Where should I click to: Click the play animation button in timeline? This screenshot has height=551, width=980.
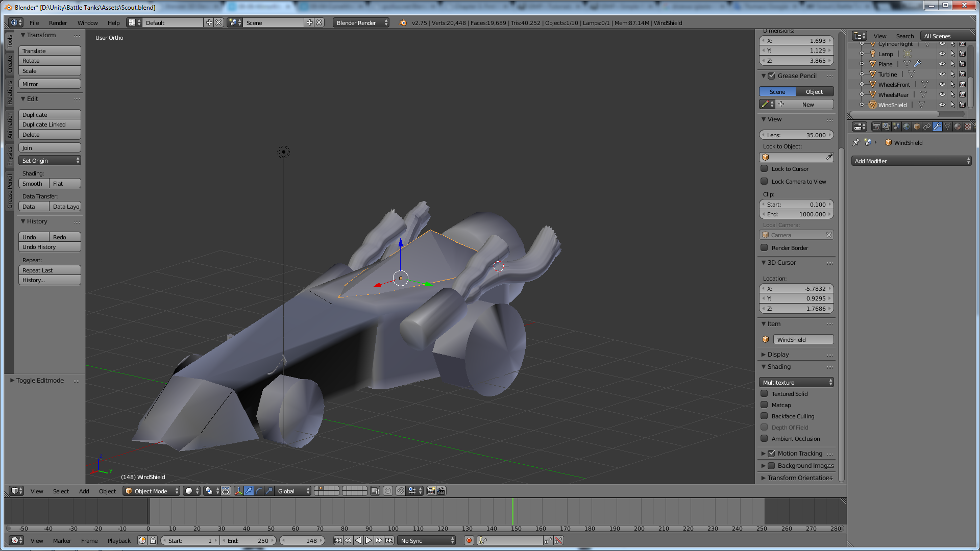[x=369, y=540]
